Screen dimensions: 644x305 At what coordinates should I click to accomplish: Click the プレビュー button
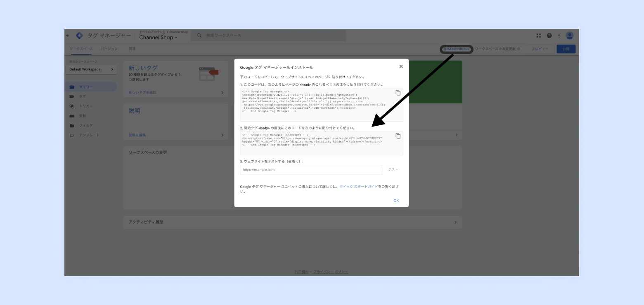(540, 49)
